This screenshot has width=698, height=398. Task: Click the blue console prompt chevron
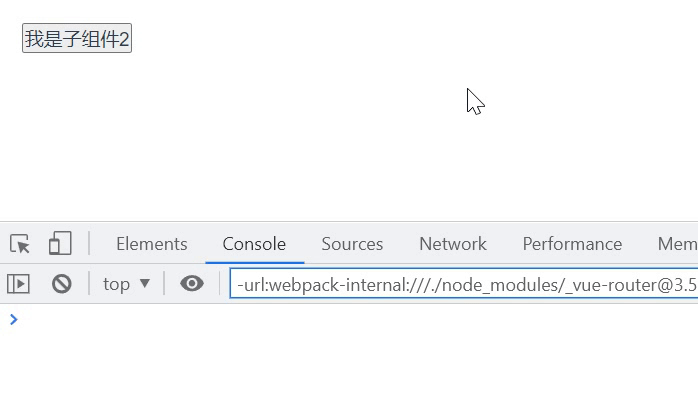click(x=13, y=320)
